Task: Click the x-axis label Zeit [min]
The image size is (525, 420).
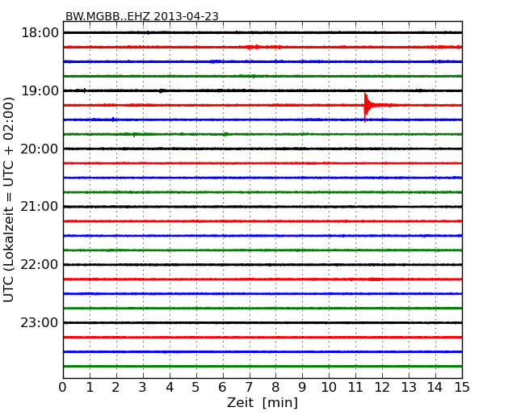Action: [262, 402]
